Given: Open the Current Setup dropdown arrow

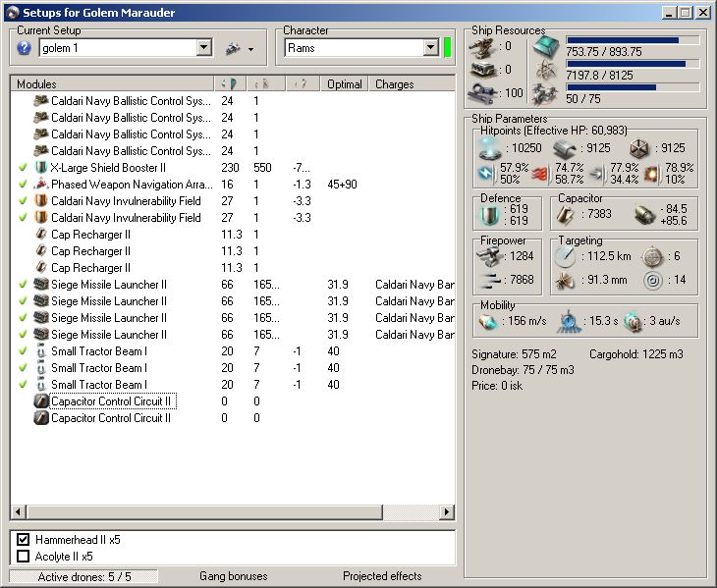Looking at the screenshot, I should coord(204,47).
